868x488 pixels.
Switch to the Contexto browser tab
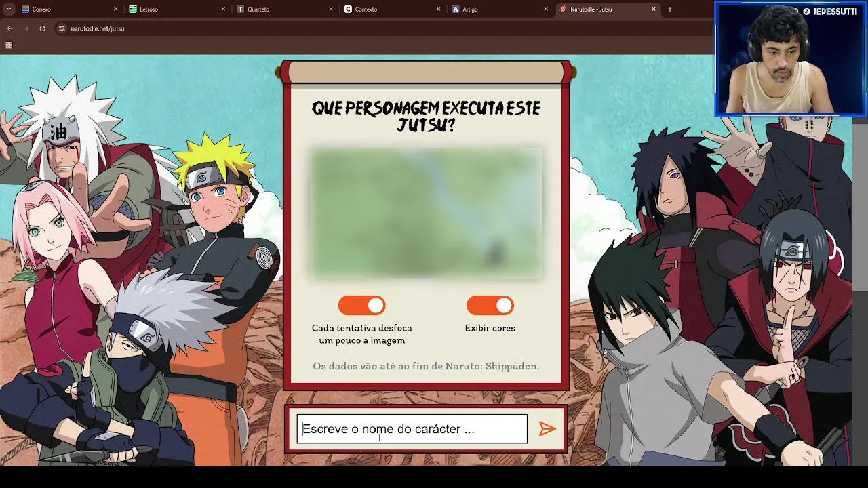(x=391, y=9)
